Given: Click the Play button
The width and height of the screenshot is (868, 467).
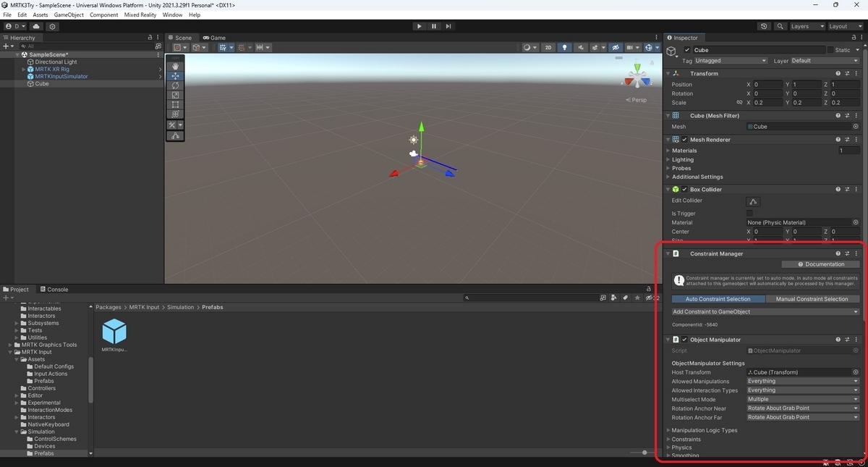Looking at the screenshot, I should 419,26.
